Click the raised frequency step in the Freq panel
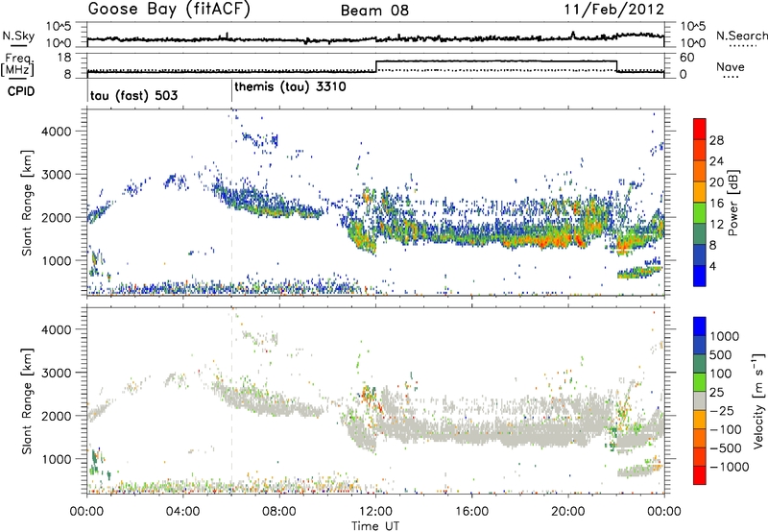768x532 pixels. pos(496,61)
